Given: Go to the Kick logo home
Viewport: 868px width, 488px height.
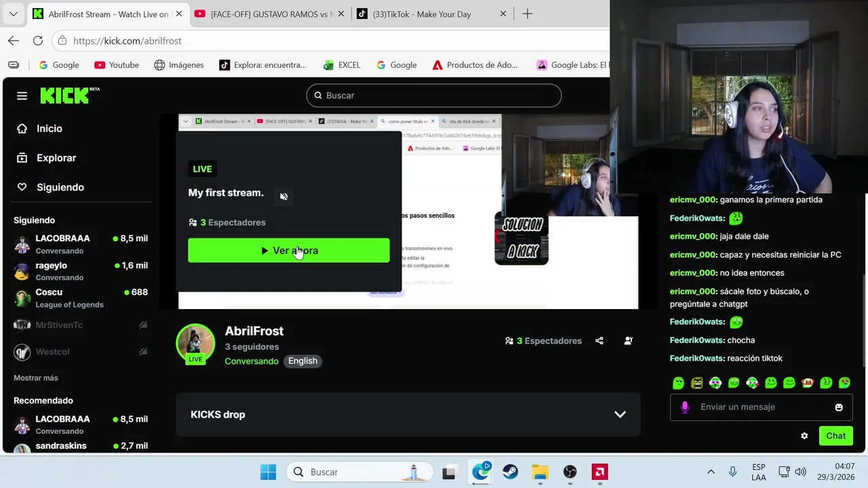Looking at the screenshot, I should (69, 96).
